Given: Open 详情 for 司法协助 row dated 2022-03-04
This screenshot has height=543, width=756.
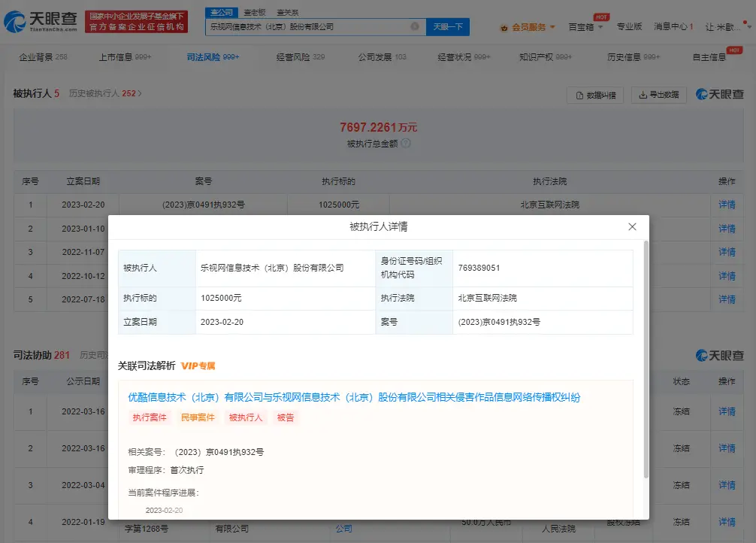Looking at the screenshot, I should (727, 485).
